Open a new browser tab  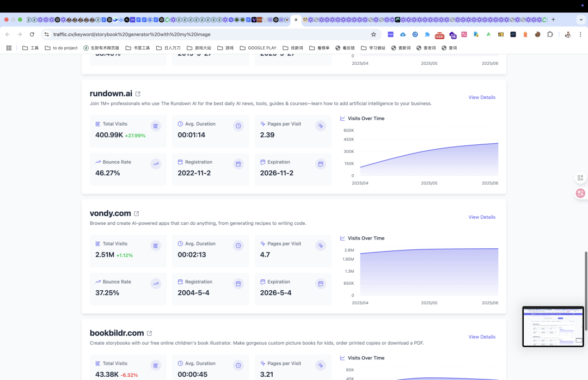tap(553, 20)
